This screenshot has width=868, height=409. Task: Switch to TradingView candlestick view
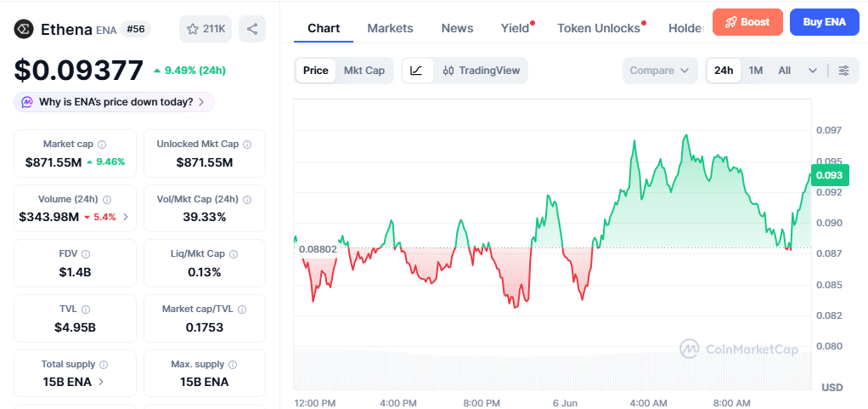481,71
